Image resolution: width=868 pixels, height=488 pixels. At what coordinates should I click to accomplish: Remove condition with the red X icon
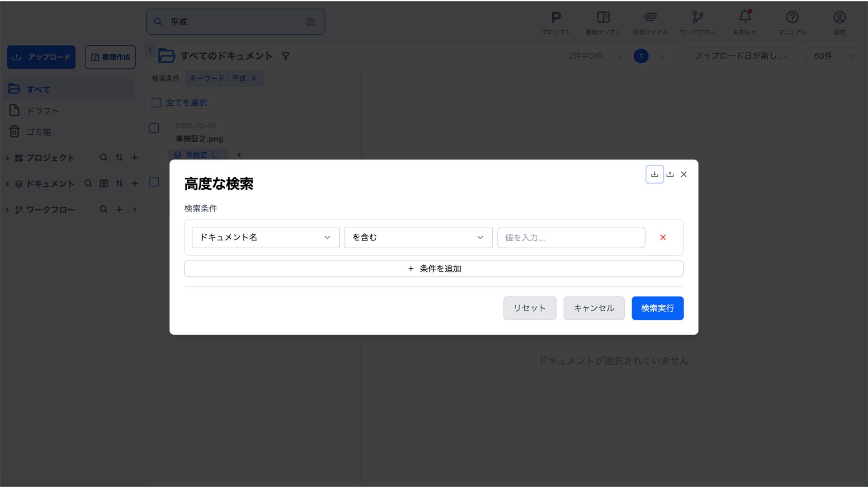coord(663,237)
